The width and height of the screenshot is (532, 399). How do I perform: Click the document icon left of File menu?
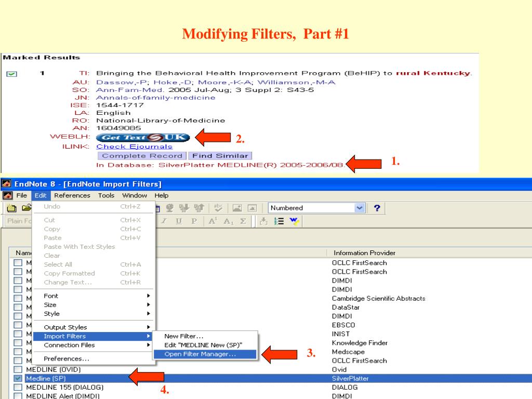(x=7, y=195)
